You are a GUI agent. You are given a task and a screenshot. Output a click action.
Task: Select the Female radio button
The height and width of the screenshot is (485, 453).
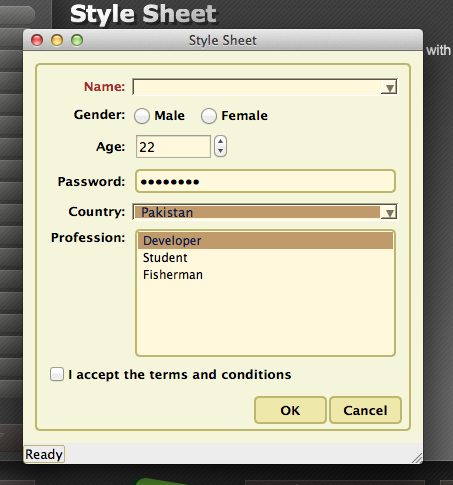click(209, 116)
